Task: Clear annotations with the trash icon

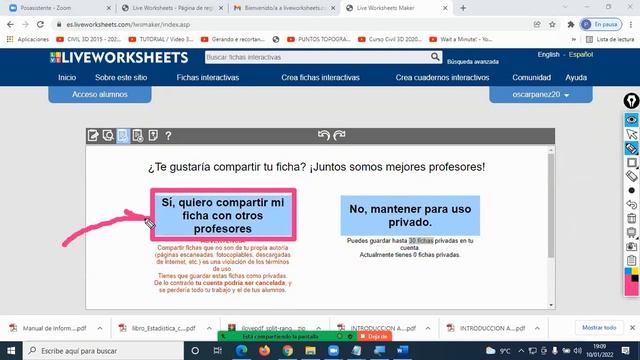Action: 631,218
